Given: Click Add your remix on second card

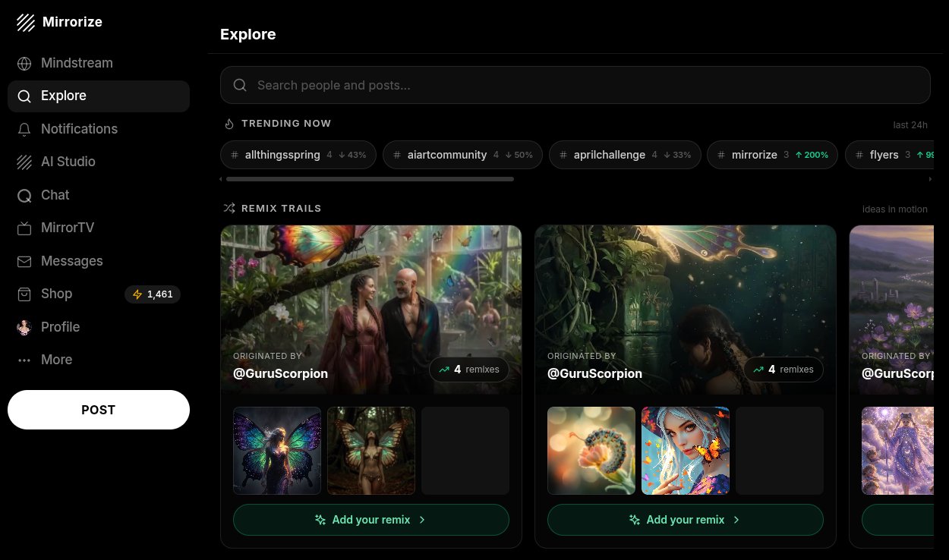Looking at the screenshot, I should (686, 520).
